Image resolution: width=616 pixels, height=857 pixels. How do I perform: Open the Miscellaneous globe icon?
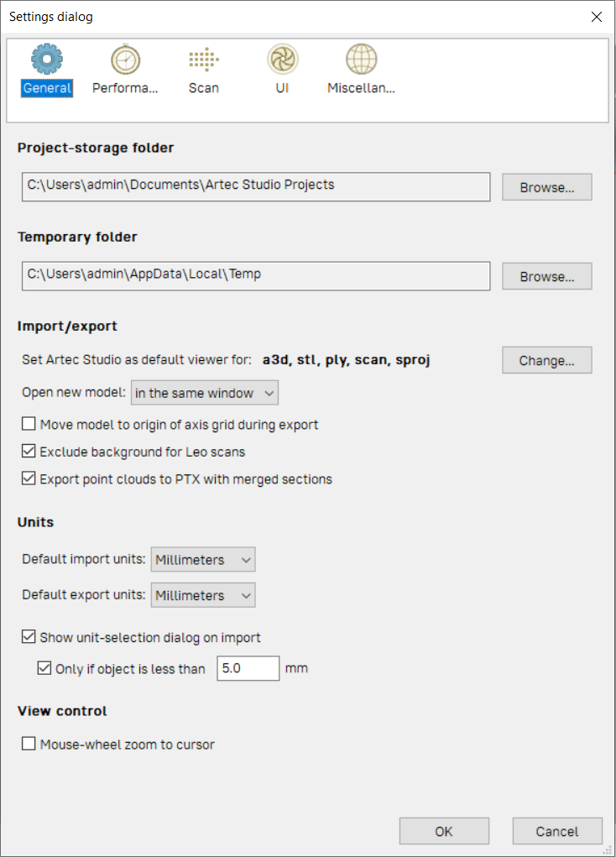[x=361, y=60]
